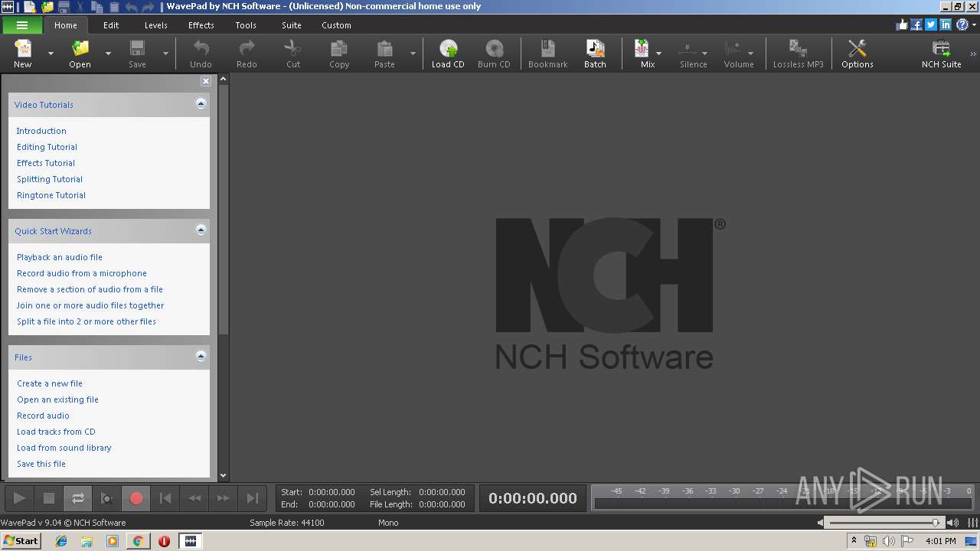Image resolution: width=980 pixels, height=551 pixels.
Task: Open the Ringtone Tutorial link
Action: pyautogui.click(x=51, y=195)
